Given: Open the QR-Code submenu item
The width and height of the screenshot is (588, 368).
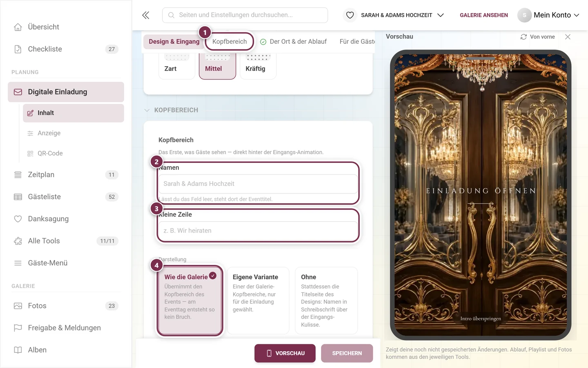Looking at the screenshot, I should point(73,153).
